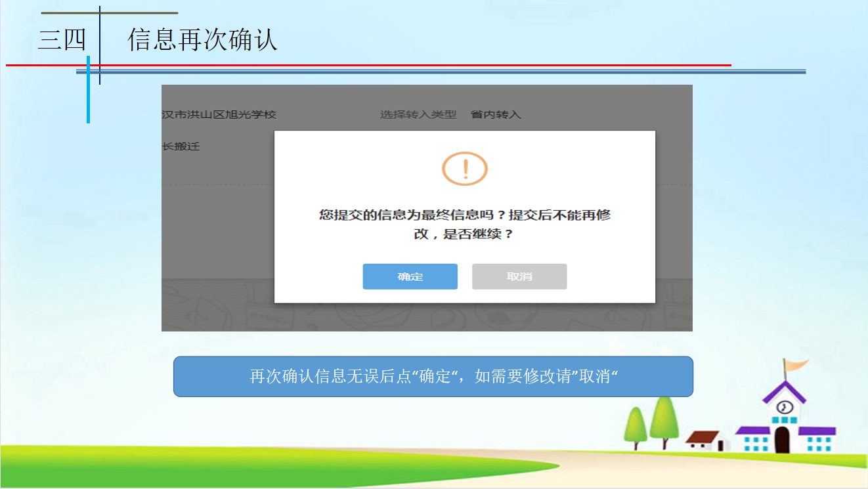Click the 选择转入类型 label

pos(418,115)
